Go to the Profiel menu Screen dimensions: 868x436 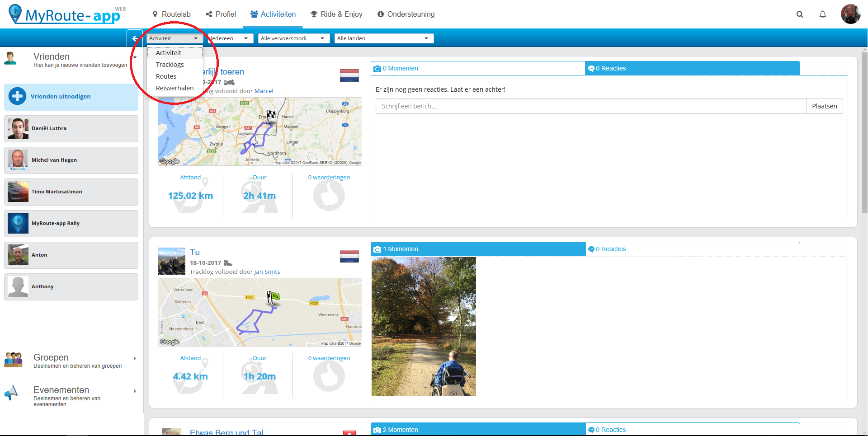221,14
